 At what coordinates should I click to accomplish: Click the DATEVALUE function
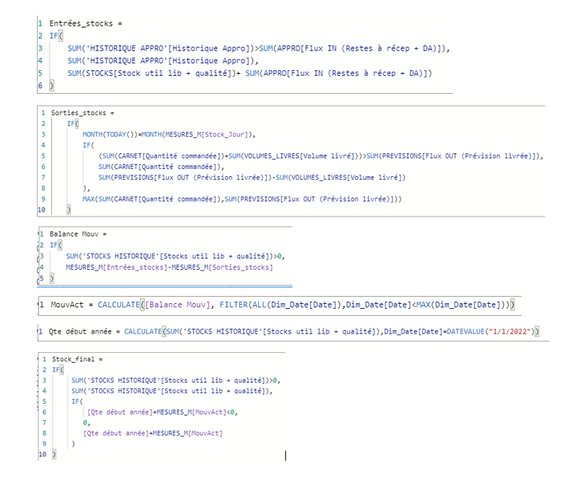(465, 332)
